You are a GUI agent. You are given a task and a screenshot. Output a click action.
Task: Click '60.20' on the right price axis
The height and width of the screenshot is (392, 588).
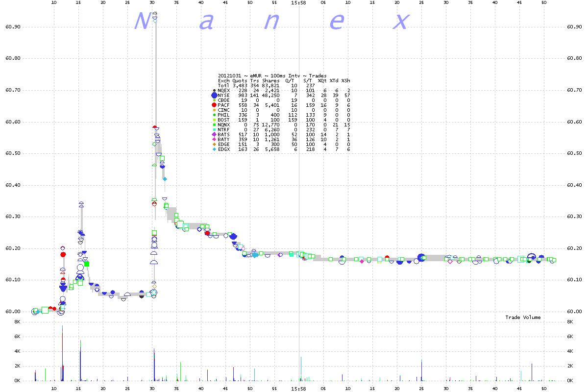point(573,248)
